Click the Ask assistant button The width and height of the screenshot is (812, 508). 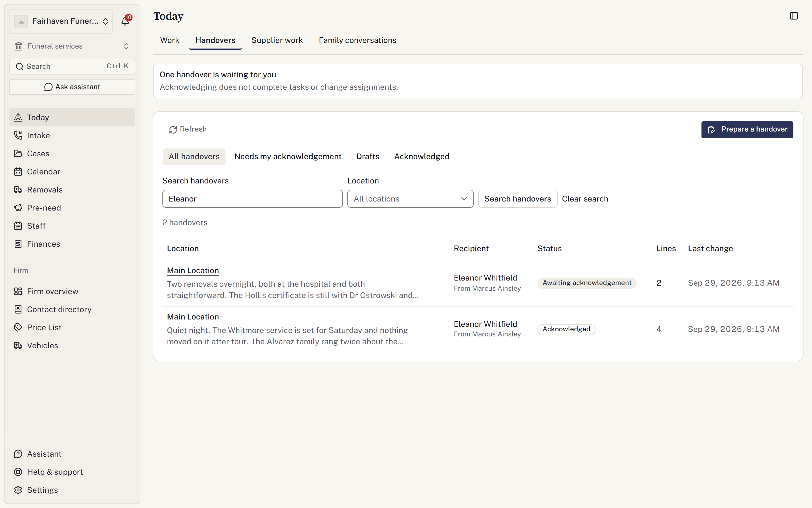point(72,87)
